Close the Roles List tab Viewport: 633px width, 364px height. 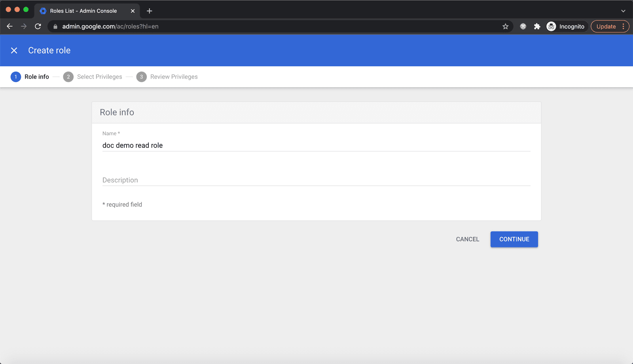[133, 11]
